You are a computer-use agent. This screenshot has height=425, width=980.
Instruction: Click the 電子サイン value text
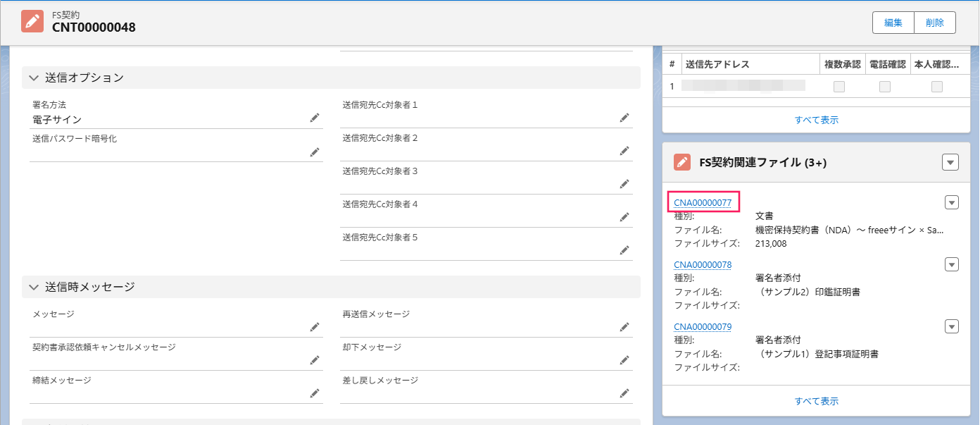click(x=57, y=120)
